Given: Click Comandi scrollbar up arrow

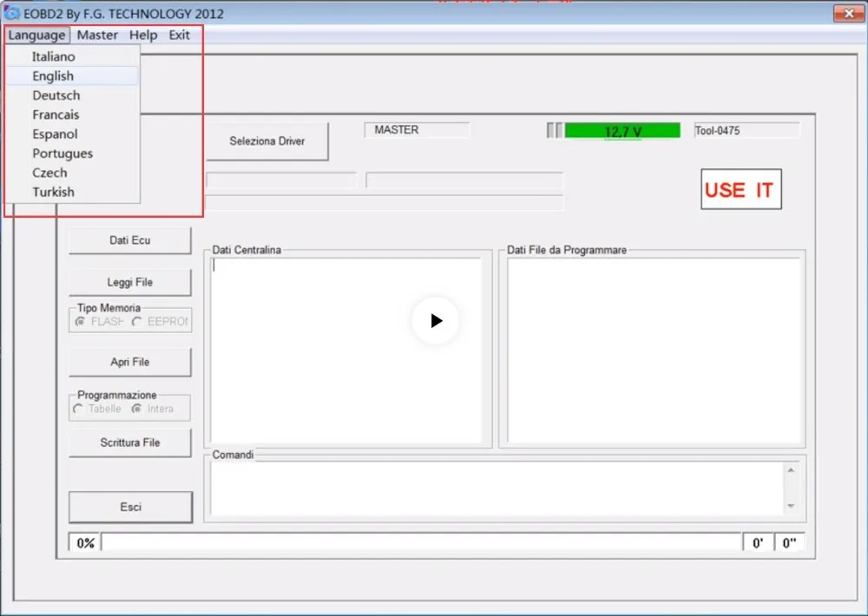Looking at the screenshot, I should [x=791, y=470].
